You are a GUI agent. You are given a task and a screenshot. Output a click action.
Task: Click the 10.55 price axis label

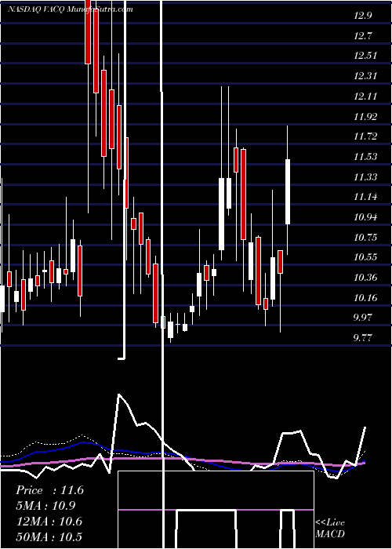(365, 258)
